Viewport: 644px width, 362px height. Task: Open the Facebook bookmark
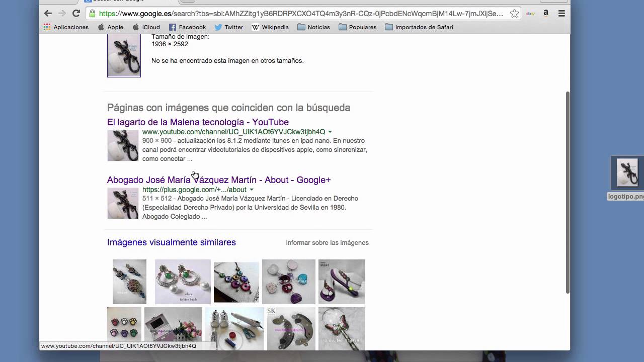pyautogui.click(x=187, y=27)
